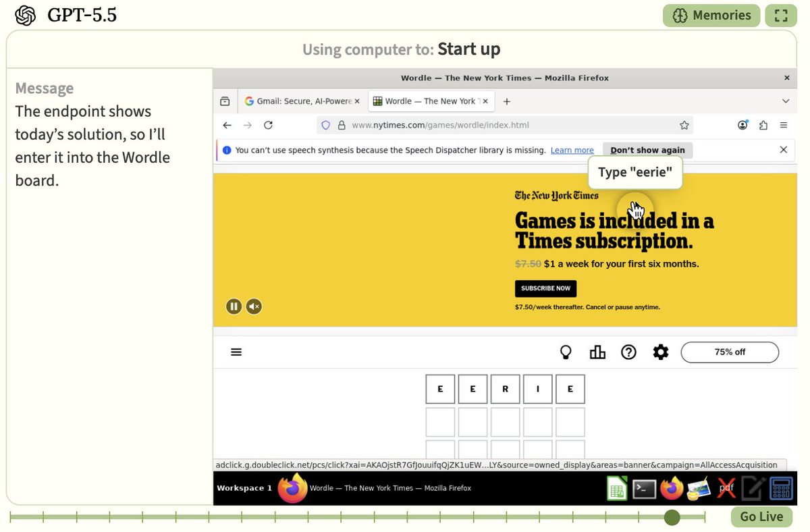Click the GPT-5.5 logo icon

point(26,16)
